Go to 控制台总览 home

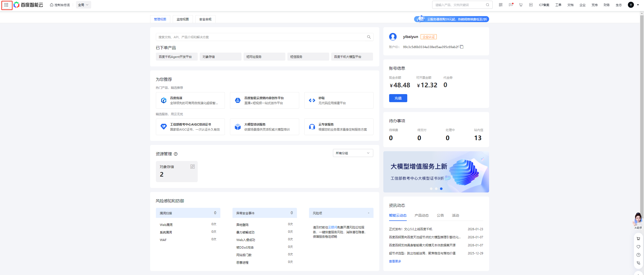coord(60,5)
